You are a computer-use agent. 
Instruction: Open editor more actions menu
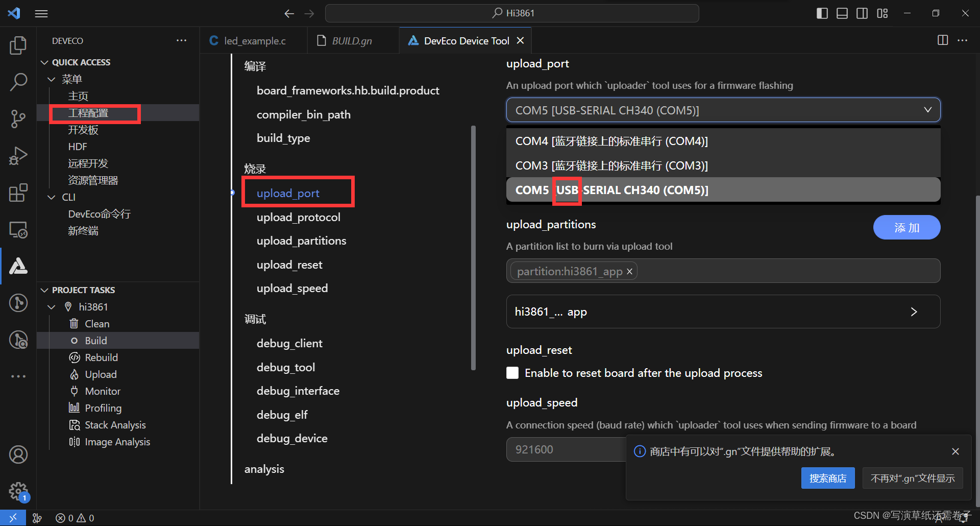(x=963, y=40)
